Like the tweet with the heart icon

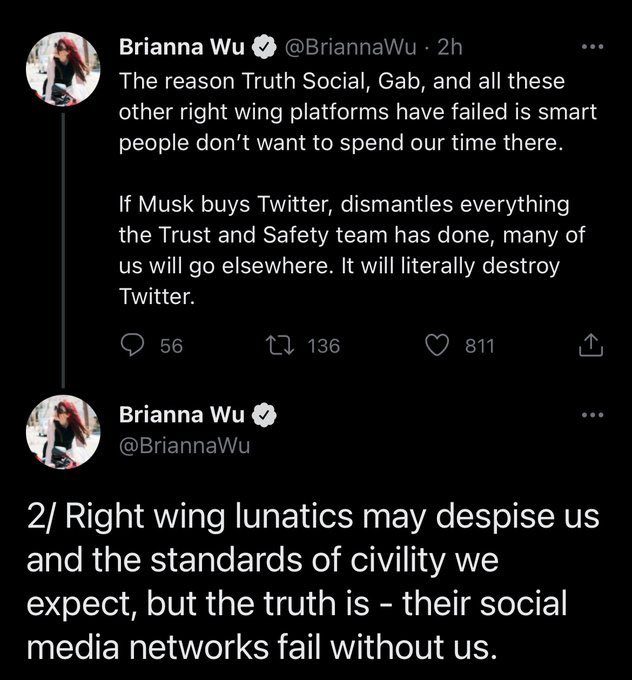coord(437,345)
